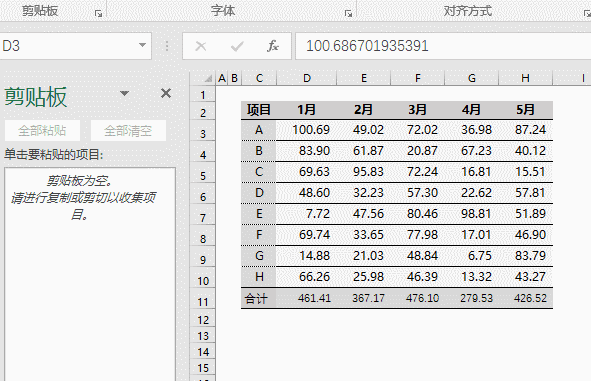Viewport: 591px width, 381px height.
Task: Select cell with value 6.75
Action: (472, 256)
